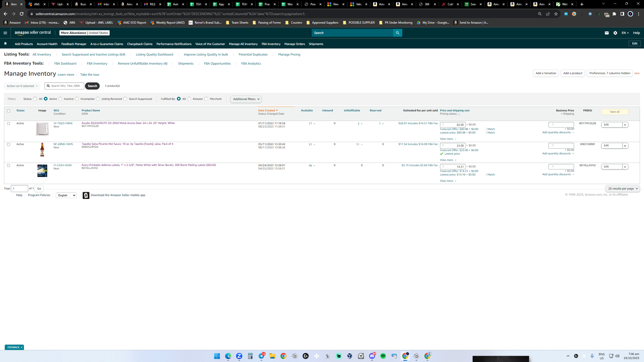Select Fulfilled By Amazon radio button
The width and height of the screenshot is (644, 362).
click(x=189, y=99)
